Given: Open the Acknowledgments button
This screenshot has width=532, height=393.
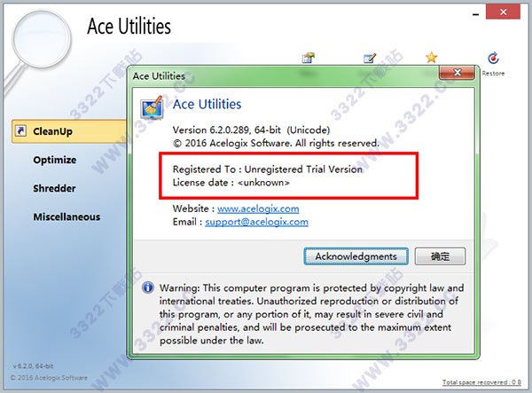Looking at the screenshot, I should click(356, 256).
